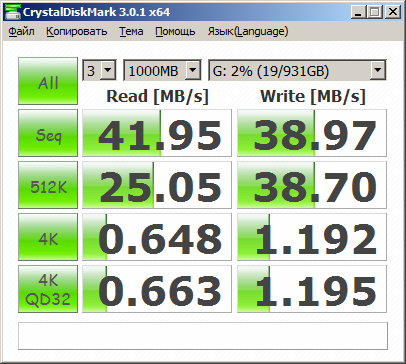Open the Копировать menu

coord(77,31)
